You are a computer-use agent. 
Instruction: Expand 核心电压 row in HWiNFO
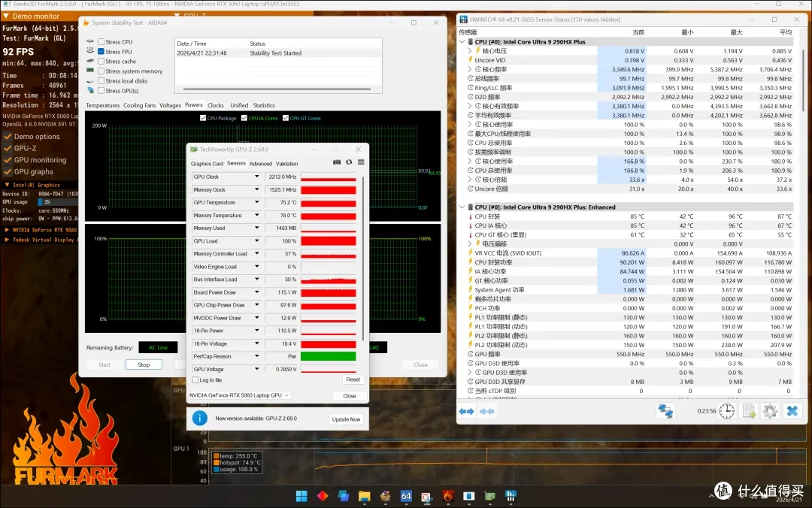coord(470,51)
